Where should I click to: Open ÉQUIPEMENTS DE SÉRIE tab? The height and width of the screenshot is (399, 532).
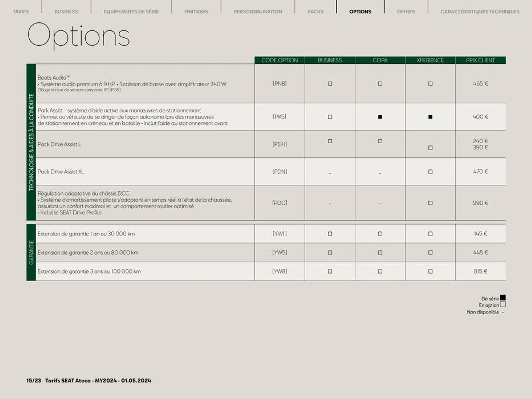pyautogui.click(x=131, y=12)
